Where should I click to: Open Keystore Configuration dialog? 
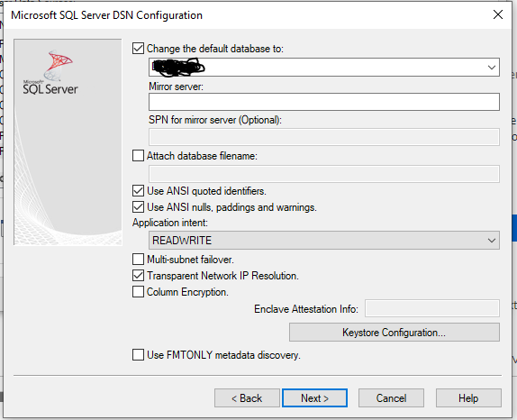[394, 333]
